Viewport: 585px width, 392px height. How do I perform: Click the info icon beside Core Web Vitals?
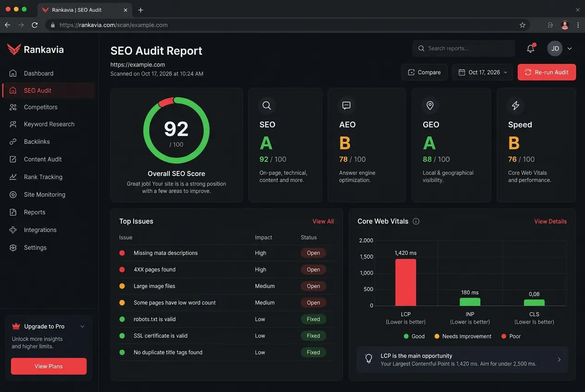pos(416,221)
